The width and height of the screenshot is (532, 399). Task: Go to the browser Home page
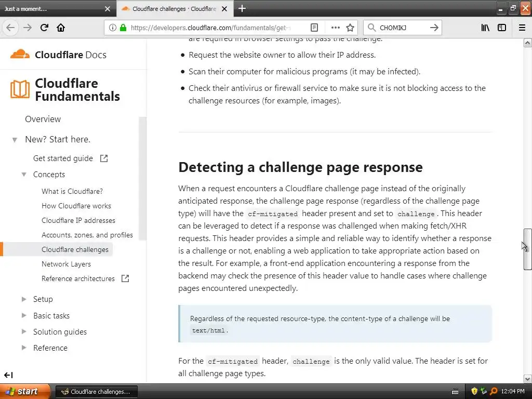point(61,28)
